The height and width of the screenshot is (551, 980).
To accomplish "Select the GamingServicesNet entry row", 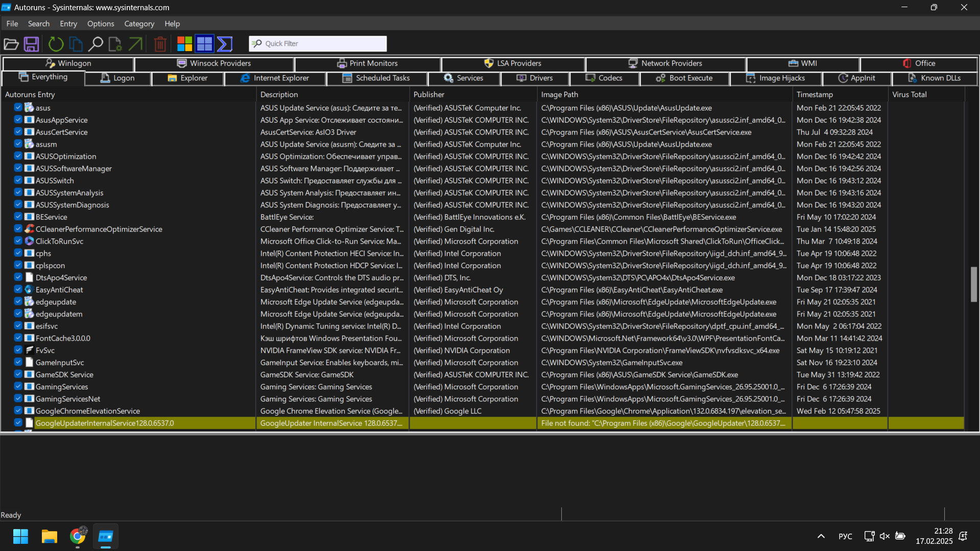I will click(482, 399).
